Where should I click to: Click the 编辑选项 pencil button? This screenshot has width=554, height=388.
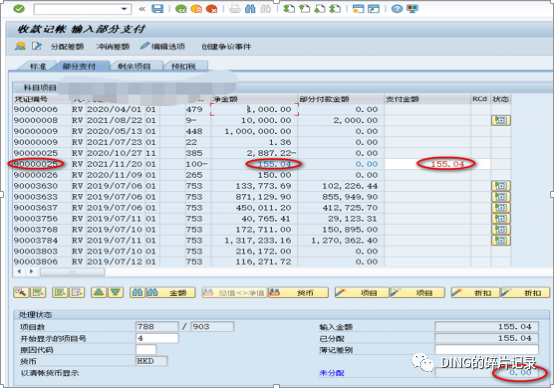coord(163,46)
